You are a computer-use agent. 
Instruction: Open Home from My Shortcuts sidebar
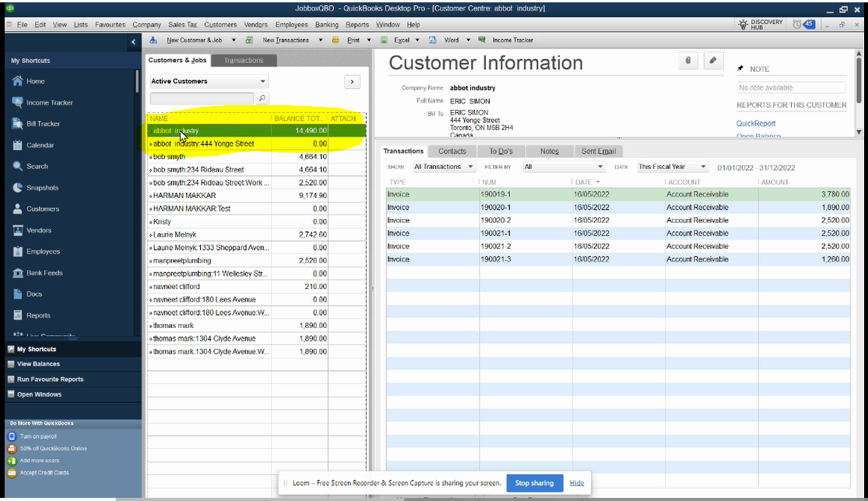coord(29,81)
